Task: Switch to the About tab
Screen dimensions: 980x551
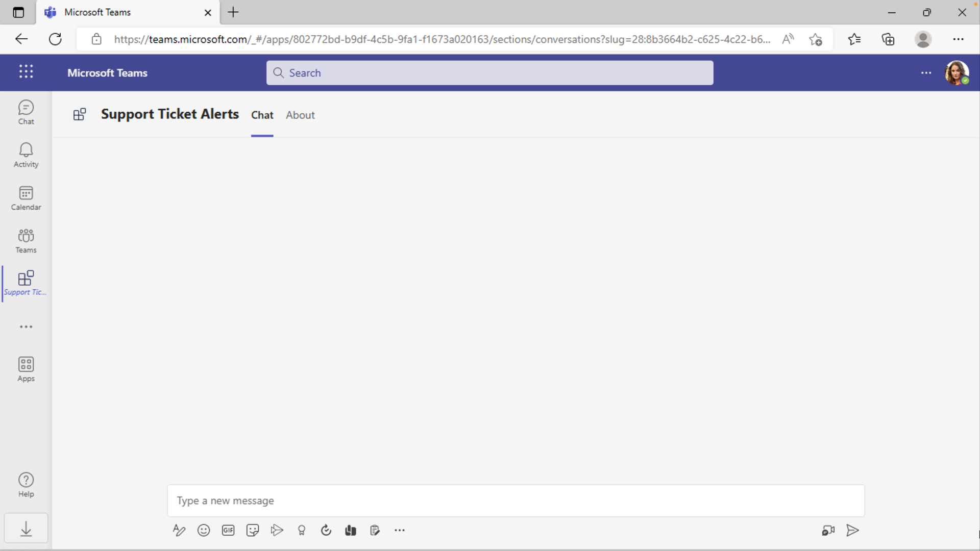Action: point(300,114)
